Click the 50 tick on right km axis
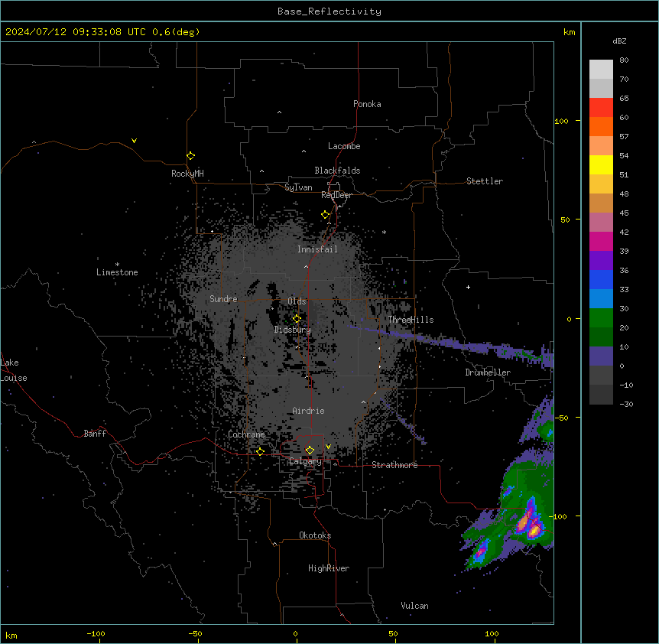The width and height of the screenshot is (659, 644). pos(565,220)
